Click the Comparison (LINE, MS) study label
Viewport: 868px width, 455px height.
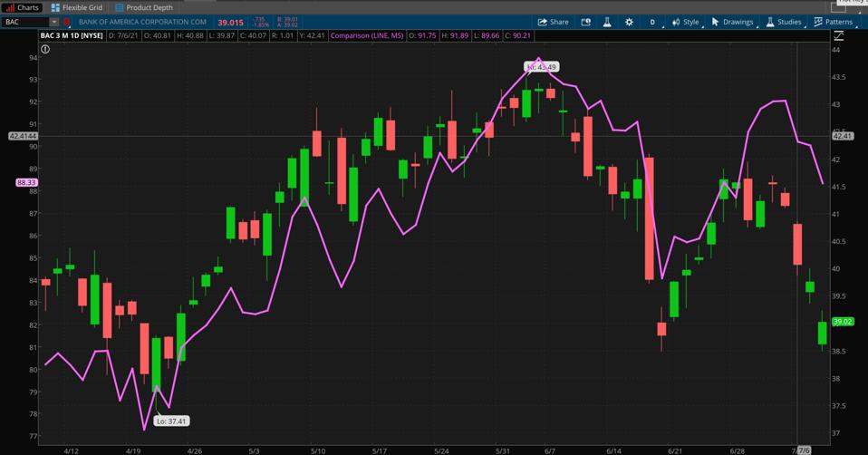click(367, 36)
